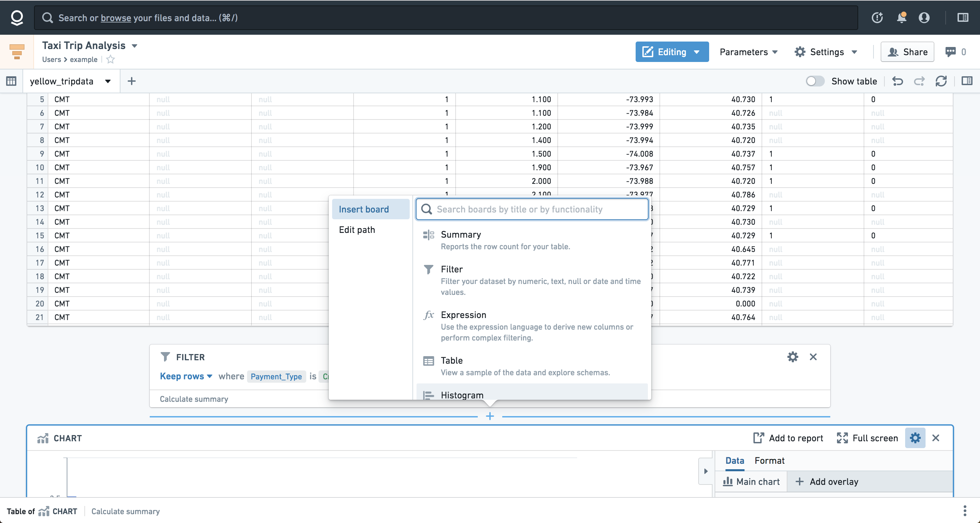Open Chart board settings gear

pyautogui.click(x=915, y=438)
